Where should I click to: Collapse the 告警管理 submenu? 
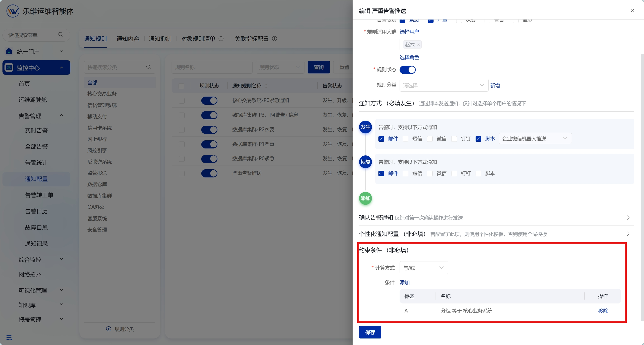coord(62,115)
